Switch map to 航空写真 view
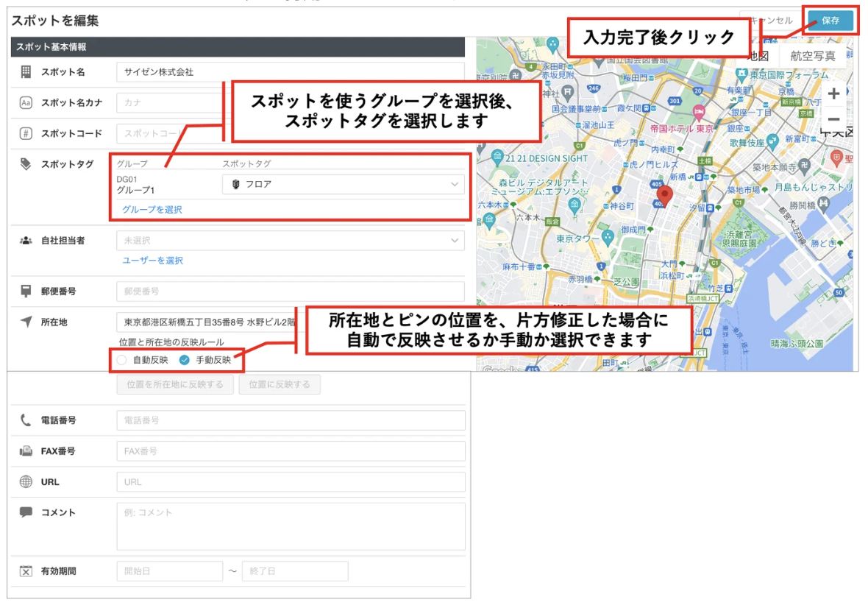868x608 pixels. pyautogui.click(x=812, y=56)
